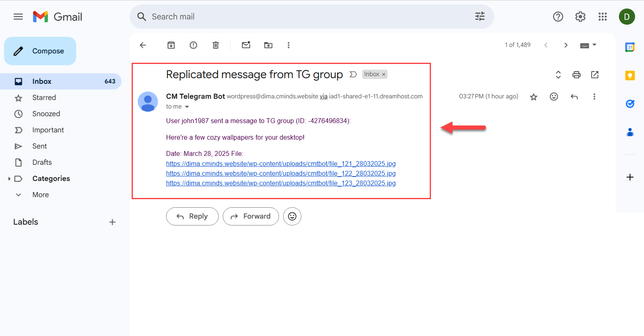Open the file_122_28032025.jpg link
This screenshot has width=644, height=336.
point(281,173)
